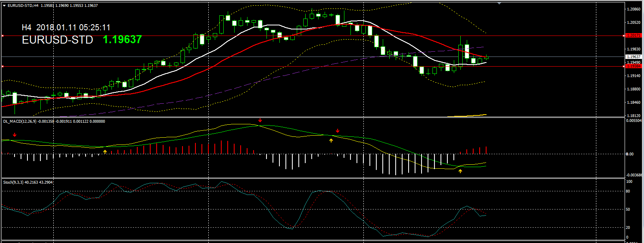This screenshot has height=243, width=644.
Task: Click the first yellow up arrow in MACD
Action: [105, 152]
